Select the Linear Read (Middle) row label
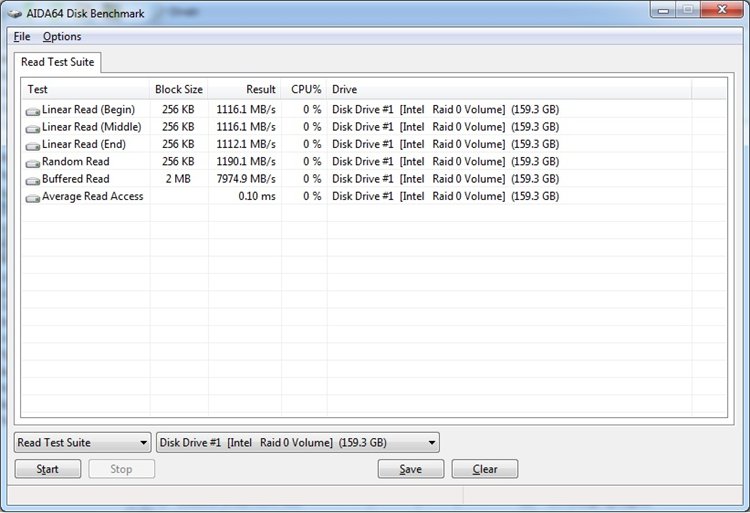 (x=92, y=127)
